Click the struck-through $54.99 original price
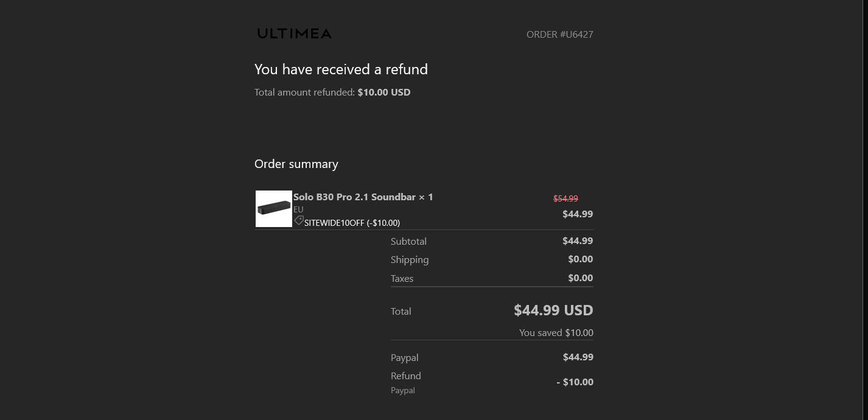The image size is (868, 420). pyautogui.click(x=565, y=198)
